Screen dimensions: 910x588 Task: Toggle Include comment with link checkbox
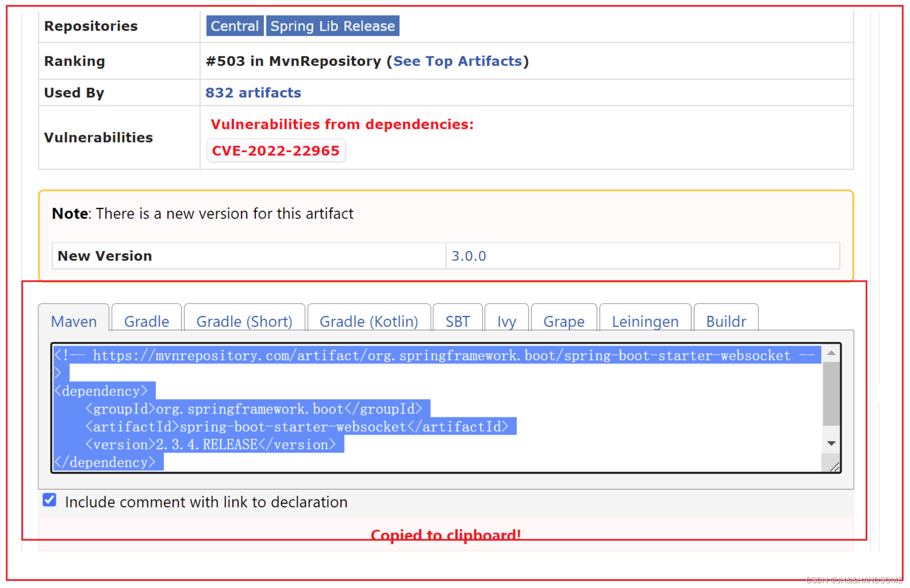coord(49,500)
